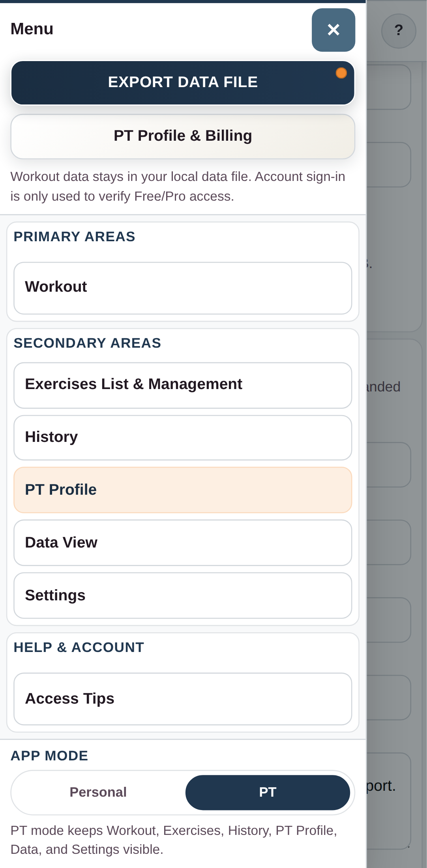427x868 pixels.
Task: Switch app mode to Personal
Action: click(x=98, y=793)
